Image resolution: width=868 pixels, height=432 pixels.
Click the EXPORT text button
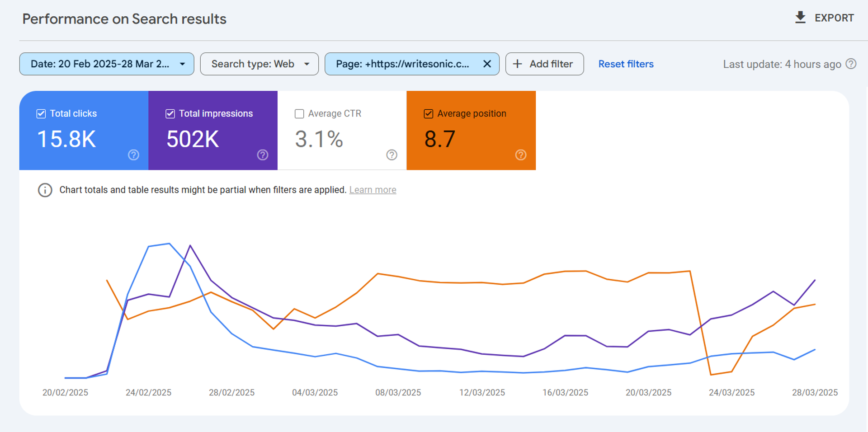[834, 18]
